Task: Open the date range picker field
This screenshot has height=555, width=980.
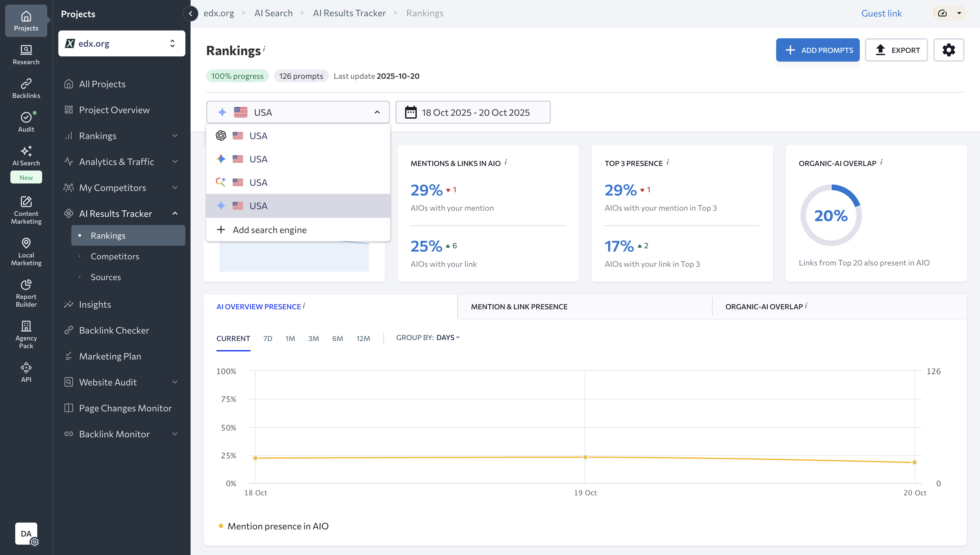Action: [473, 112]
